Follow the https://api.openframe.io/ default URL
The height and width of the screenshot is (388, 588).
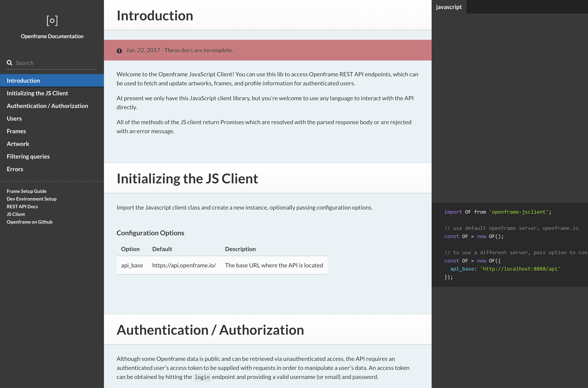184,265
